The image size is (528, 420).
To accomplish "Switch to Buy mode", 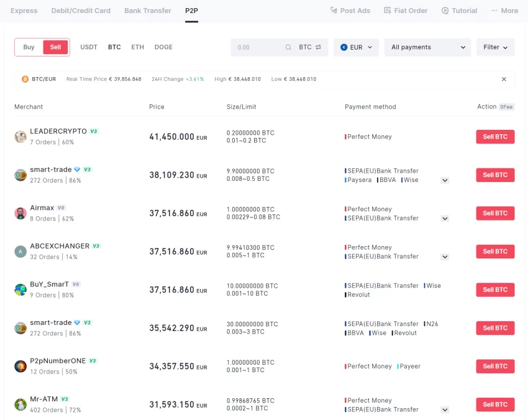I will tap(29, 47).
